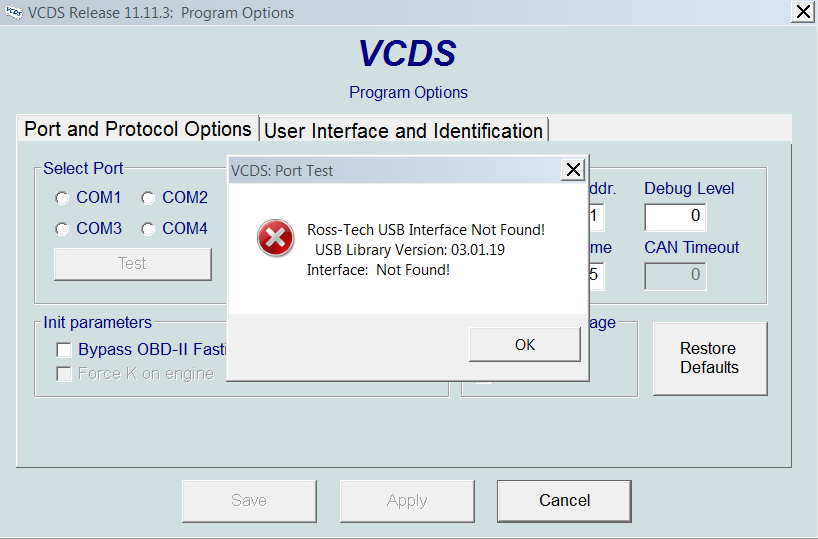Click the VCDS app icon in title bar
This screenshot has width=818, height=539.
(x=13, y=13)
